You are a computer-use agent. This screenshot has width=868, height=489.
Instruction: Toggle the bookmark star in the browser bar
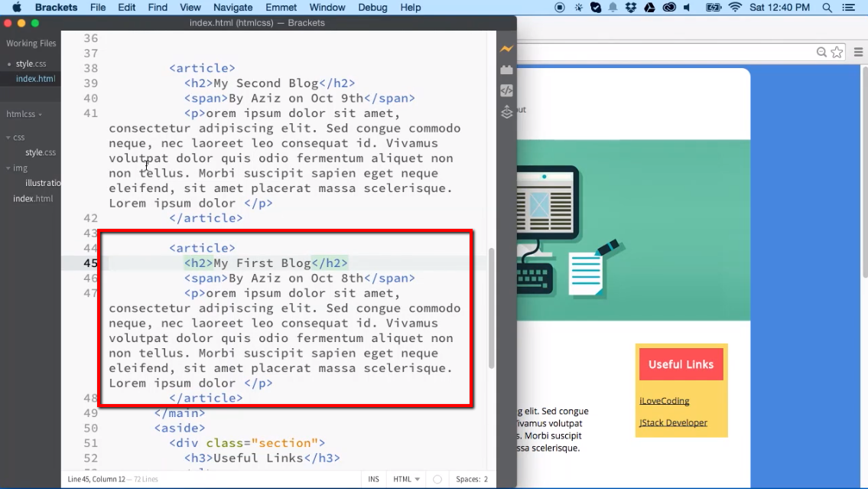837,51
